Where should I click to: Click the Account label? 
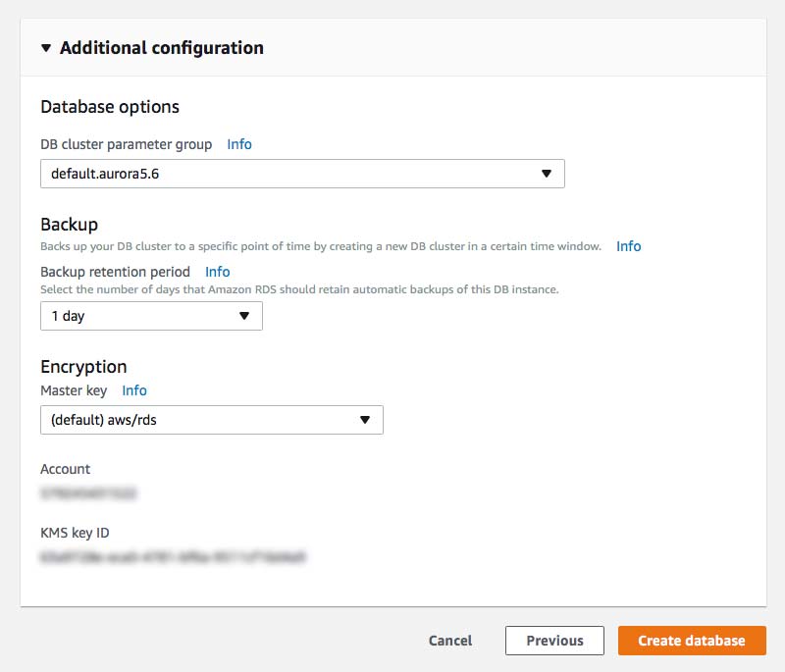[65, 469]
